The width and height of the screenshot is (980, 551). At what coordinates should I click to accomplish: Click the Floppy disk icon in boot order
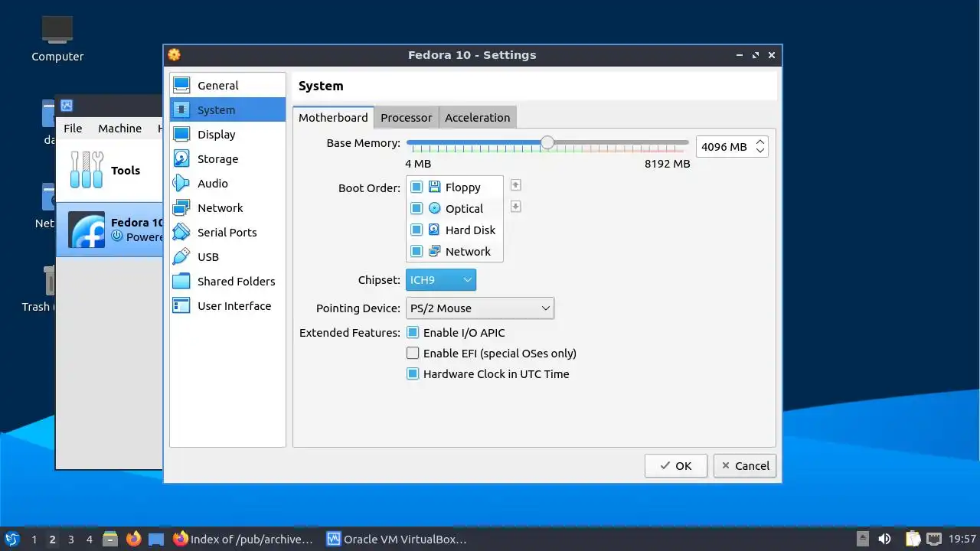click(434, 187)
